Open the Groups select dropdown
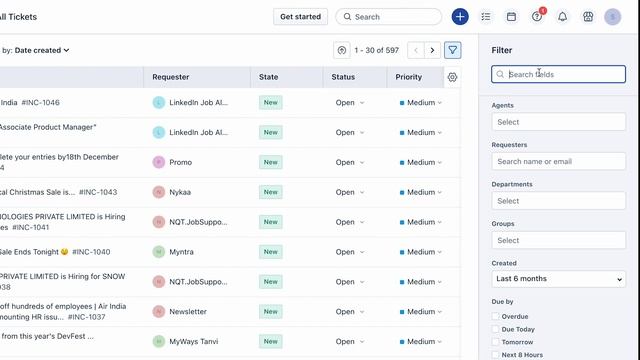The width and height of the screenshot is (640, 360). [x=558, y=240]
